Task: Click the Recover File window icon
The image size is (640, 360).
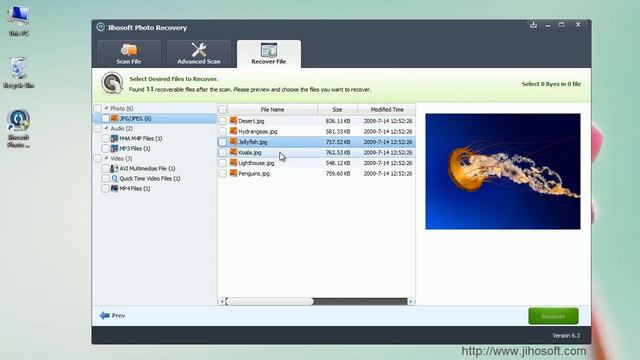Action: (269, 50)
